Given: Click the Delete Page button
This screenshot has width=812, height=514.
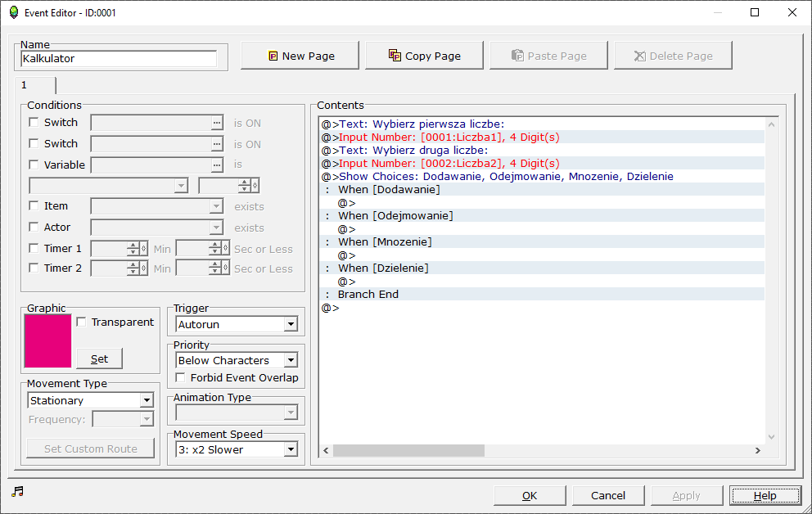Looking at the screenshot, I should tap(673, 56).
